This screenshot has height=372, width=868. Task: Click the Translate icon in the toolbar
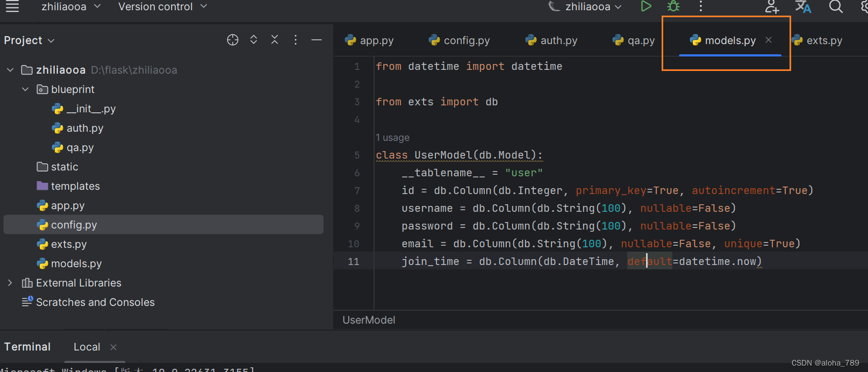[803, 6]
